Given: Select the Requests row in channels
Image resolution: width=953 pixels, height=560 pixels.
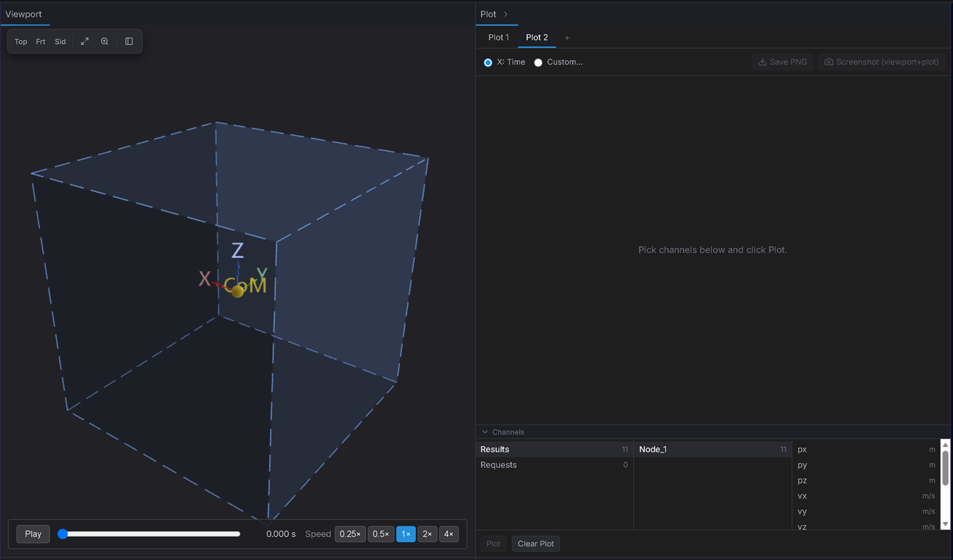Looking at the screenshot, I should [554, 465].
